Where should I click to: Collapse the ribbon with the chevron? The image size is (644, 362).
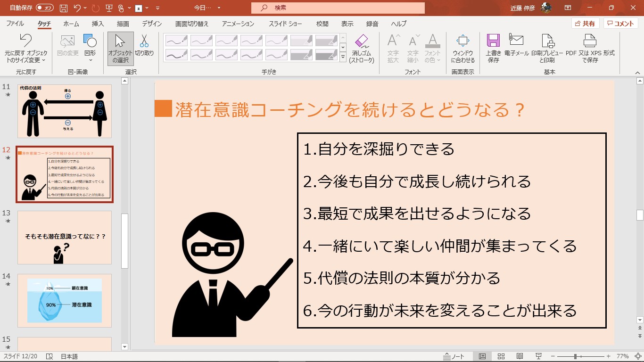pos(637,72)
